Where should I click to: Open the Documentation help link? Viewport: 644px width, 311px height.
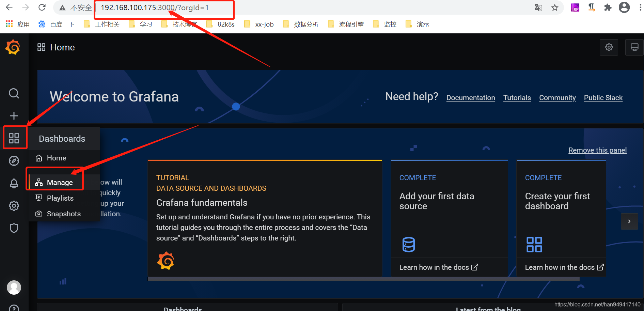[x=471, y=98]
